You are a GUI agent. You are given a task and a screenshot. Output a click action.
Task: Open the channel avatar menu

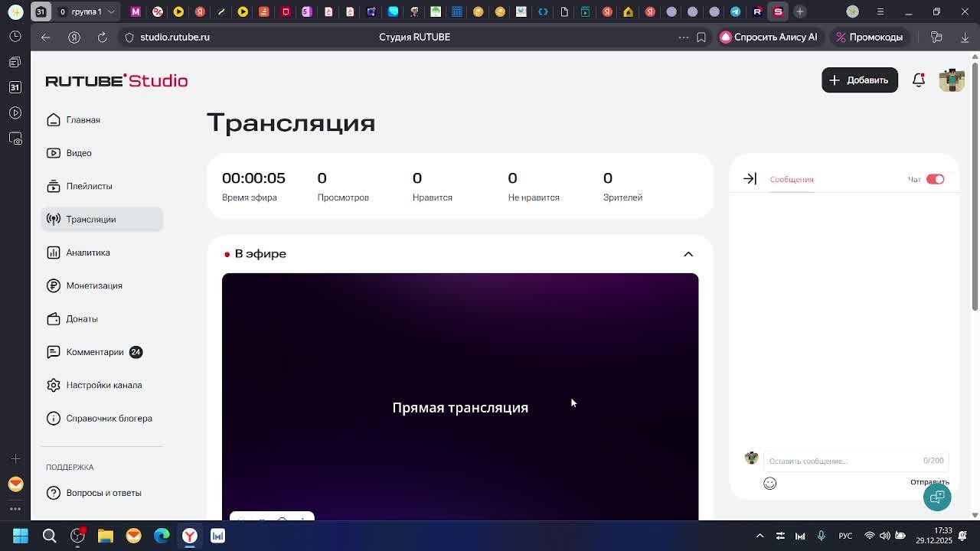tap(952, 80)
